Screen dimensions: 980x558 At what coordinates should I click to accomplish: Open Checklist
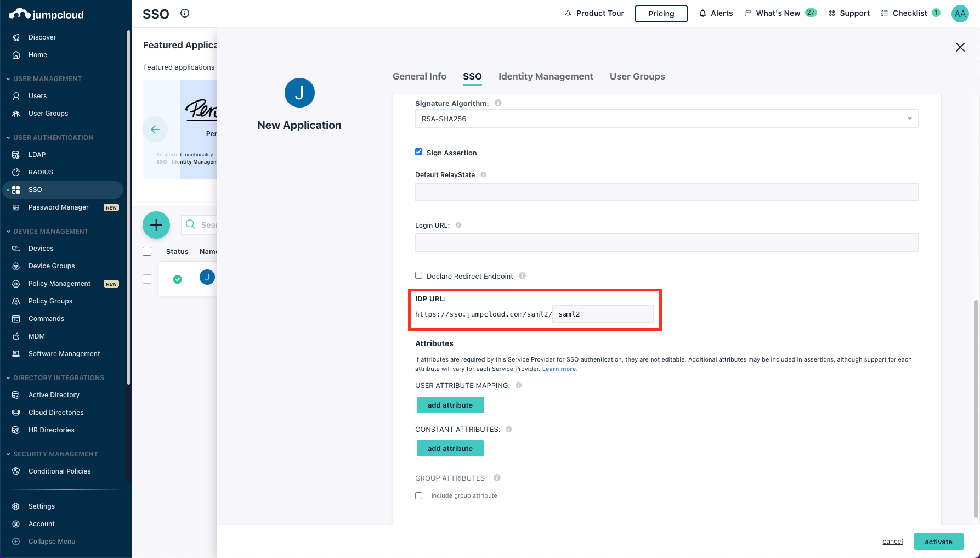click(910, 13)
